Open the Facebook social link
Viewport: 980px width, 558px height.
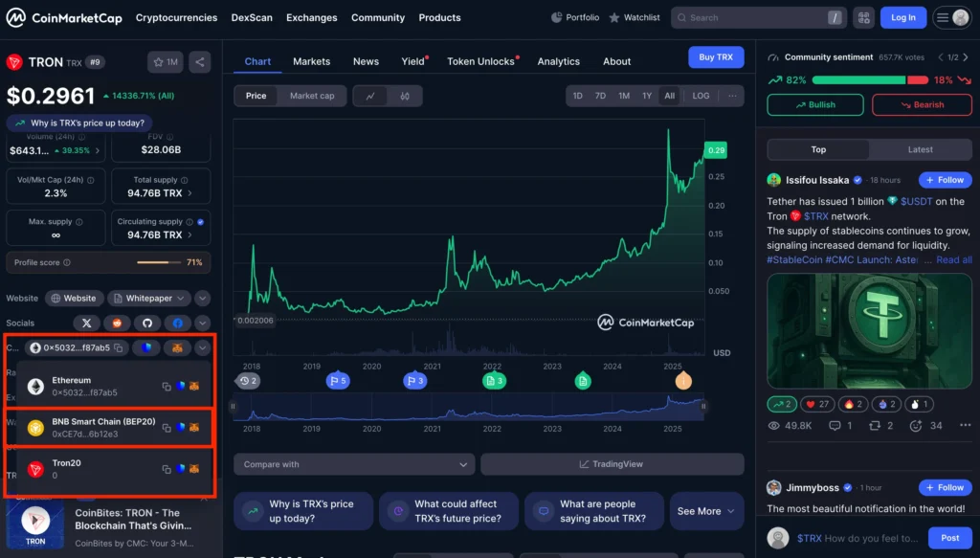(177, 324)
